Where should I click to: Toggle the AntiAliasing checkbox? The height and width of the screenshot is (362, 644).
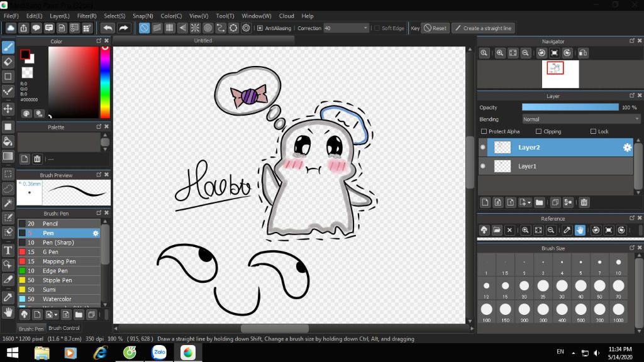pos(260,28)
